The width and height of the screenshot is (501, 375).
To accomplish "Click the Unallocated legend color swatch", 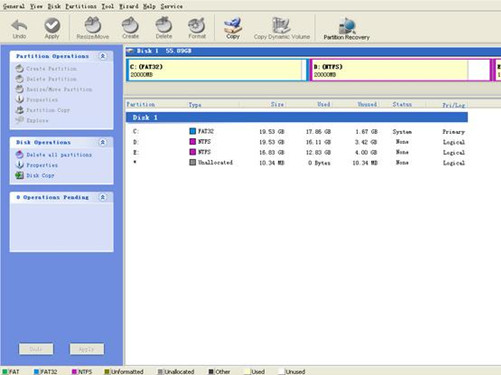I will click(160, 371).
